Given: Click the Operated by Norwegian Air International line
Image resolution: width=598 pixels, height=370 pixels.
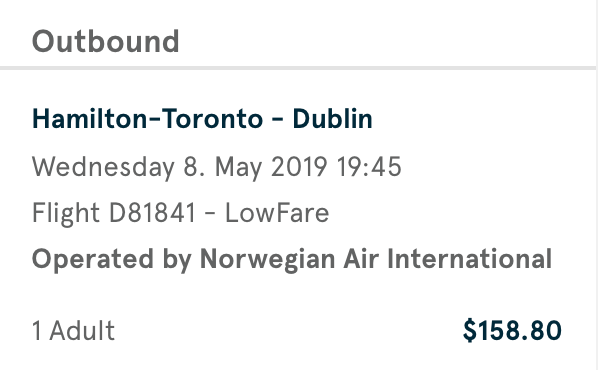Looking at the screenshot, I should [x=292, y=260].
